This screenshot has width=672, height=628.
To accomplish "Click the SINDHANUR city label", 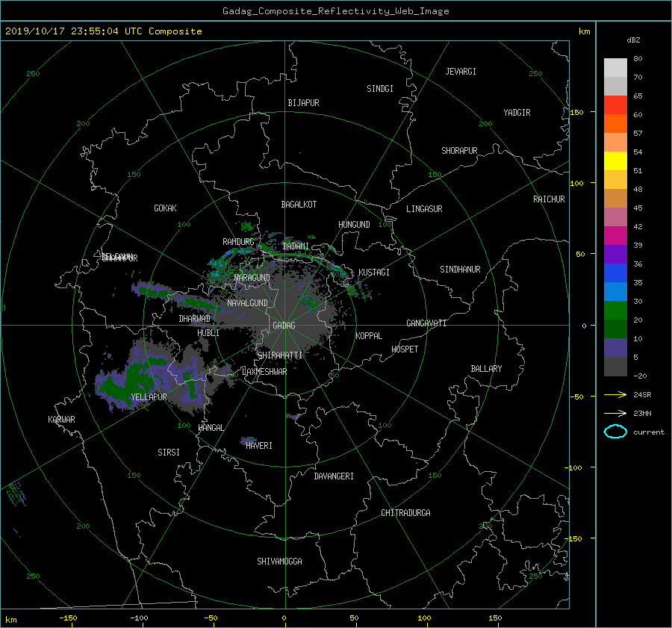I will [x=460, y=270].
